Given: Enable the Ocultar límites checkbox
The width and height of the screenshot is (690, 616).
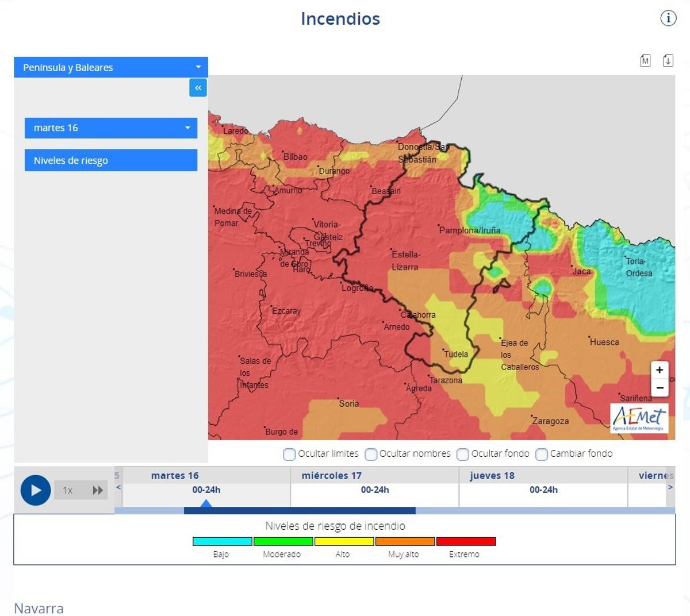Looking at the screenshot, I should [289, 455].
